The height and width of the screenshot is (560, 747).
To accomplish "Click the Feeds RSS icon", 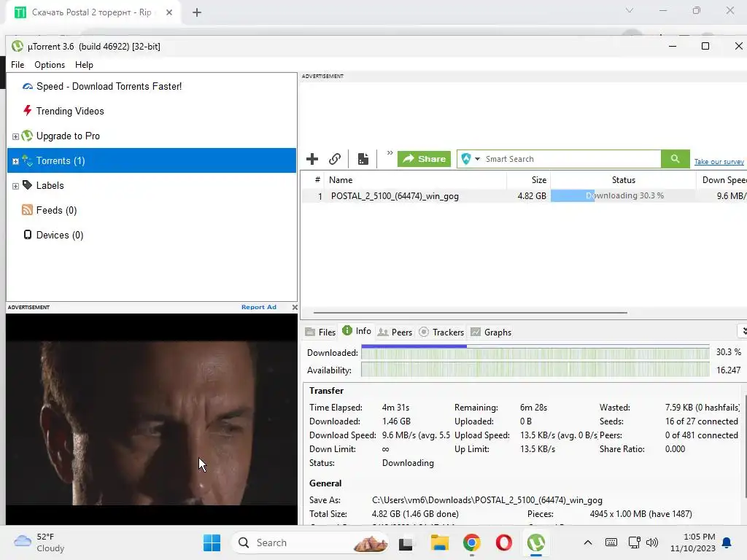I will [27, 210].
